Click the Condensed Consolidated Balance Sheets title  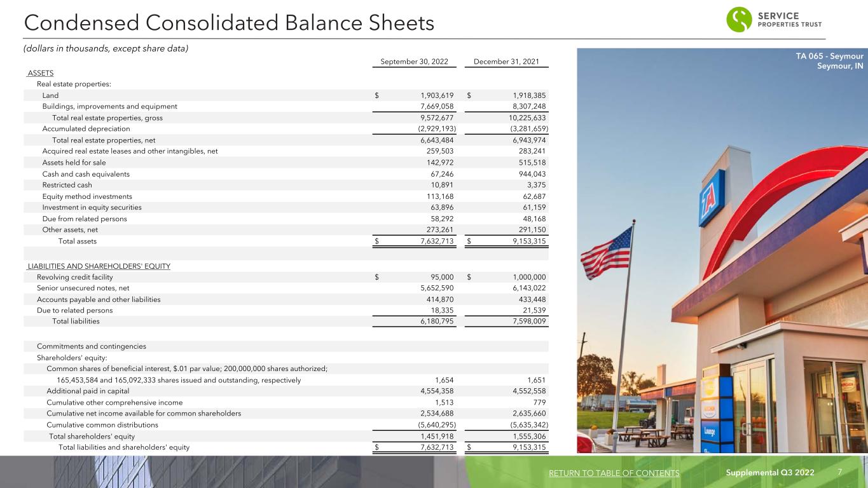229,23
